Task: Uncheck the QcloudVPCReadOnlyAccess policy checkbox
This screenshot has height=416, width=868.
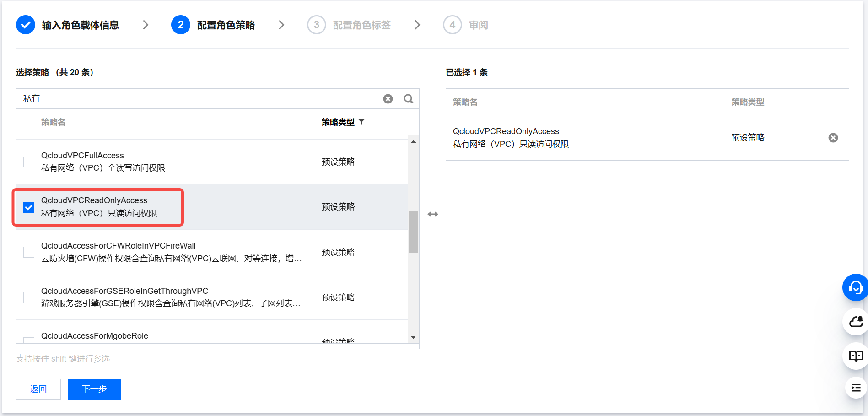Action: pos(29,207)
